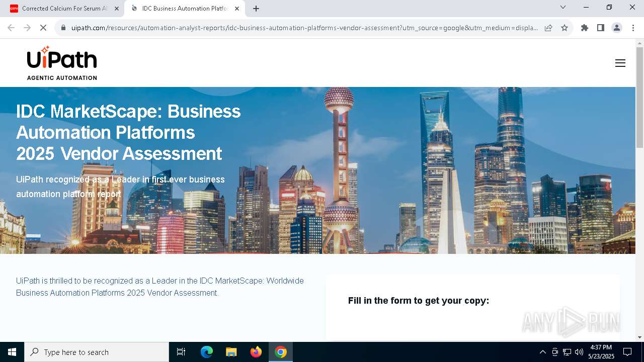This screenshot has width=644, height=362.
Task: Bookmark this tab with star icon
Action: pos(565,28)
